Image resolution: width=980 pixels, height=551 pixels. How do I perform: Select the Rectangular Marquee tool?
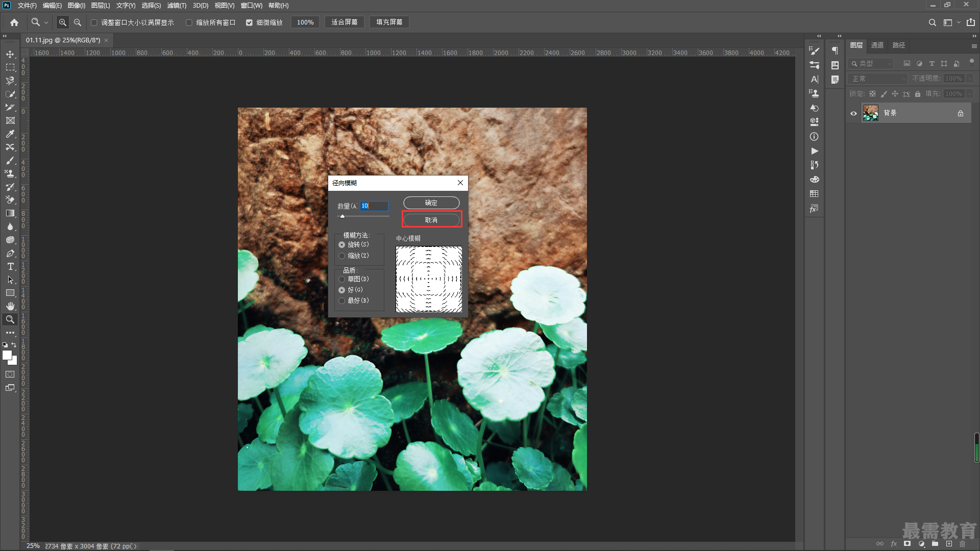click(x=10, y=67)
